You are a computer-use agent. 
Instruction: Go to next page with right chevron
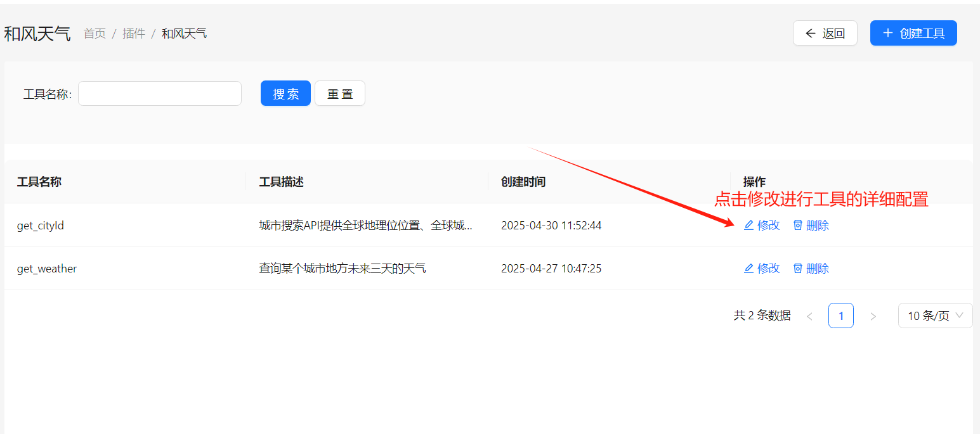click(873, 316)
